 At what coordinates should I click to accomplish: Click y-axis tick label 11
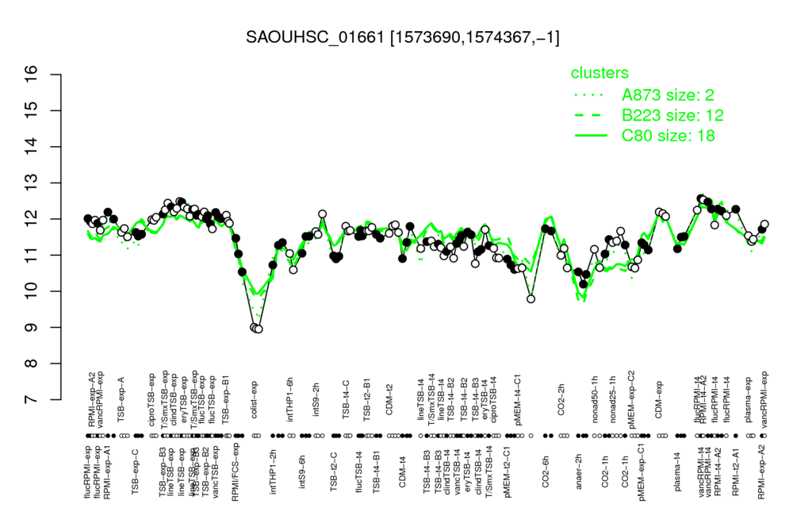point(32,256)
